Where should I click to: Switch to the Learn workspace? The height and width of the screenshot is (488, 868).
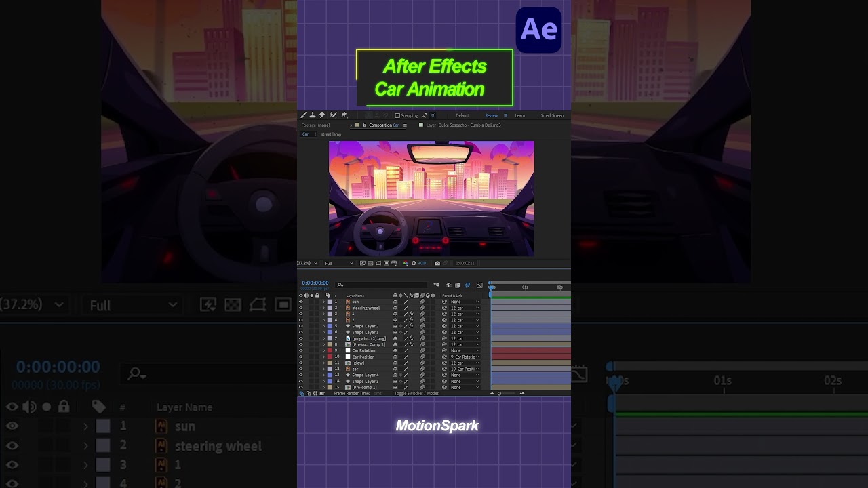[519, 115]
